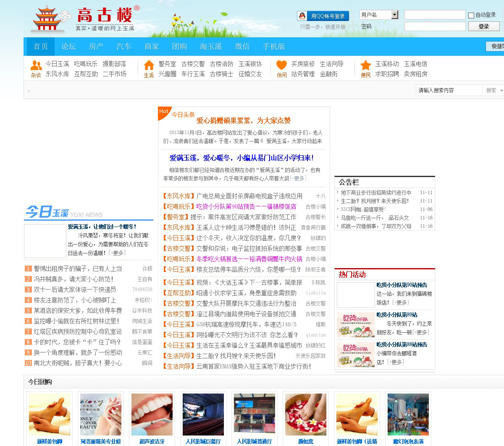Click 人民影城巨幕厅 cinema thumbnail
The height and width of the screenshot is (446, 504).
(x=203, y=414)
